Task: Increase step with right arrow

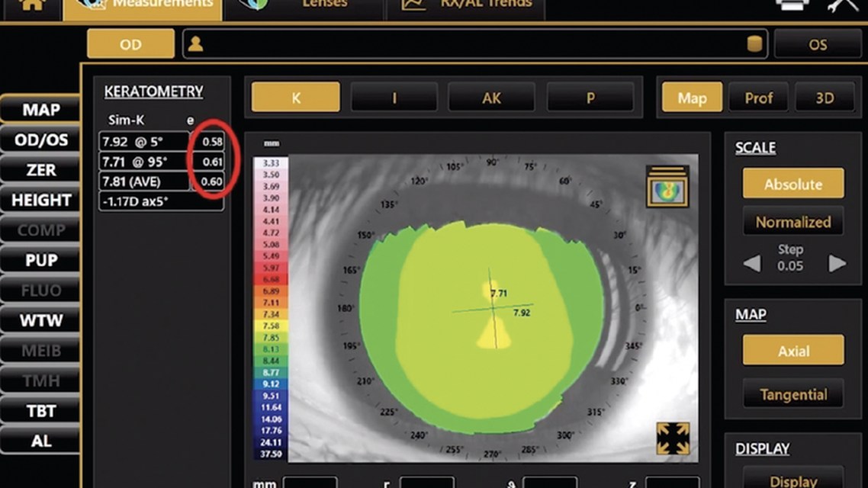Action: pyautogui.click(x=837, y=263)
